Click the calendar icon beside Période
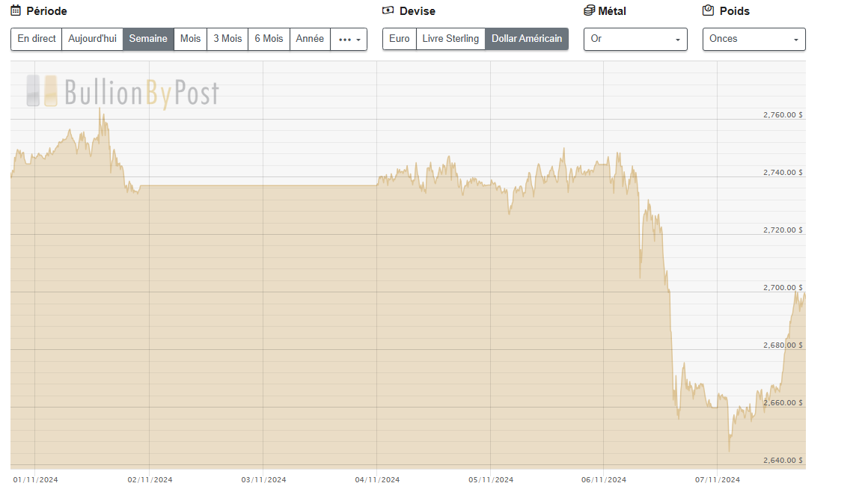The height and width of the screenshot is (498, 868). coord(16,10)
